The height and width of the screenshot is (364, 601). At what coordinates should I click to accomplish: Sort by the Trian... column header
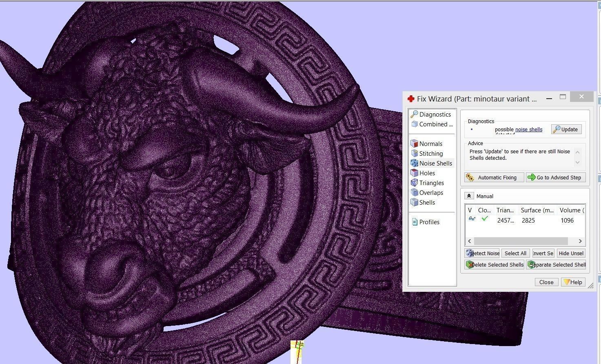click(505, 210)
